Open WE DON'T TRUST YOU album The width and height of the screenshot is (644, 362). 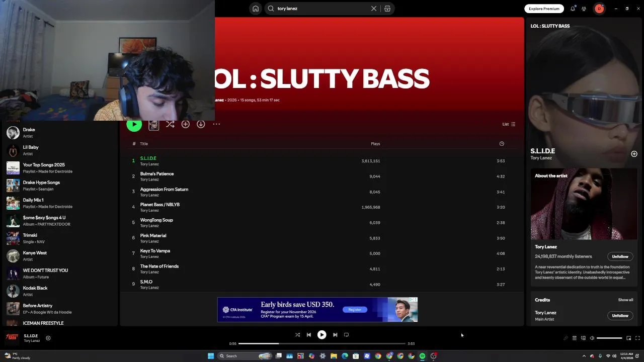[x=60, y=274]
